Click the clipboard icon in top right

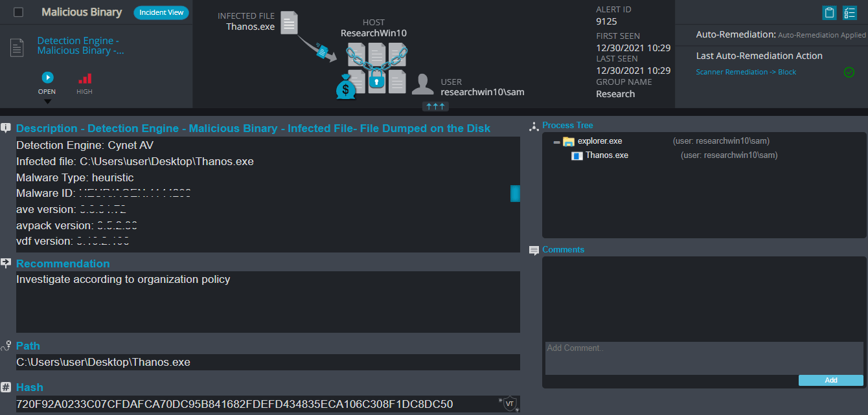tap(829, 13)
